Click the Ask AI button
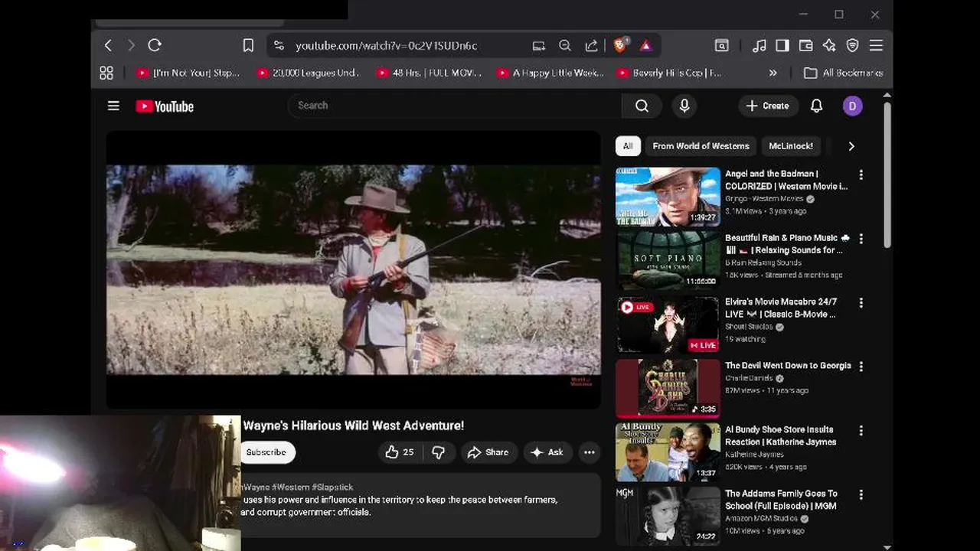This screenshot has height=551, width=980. point(547,452)
